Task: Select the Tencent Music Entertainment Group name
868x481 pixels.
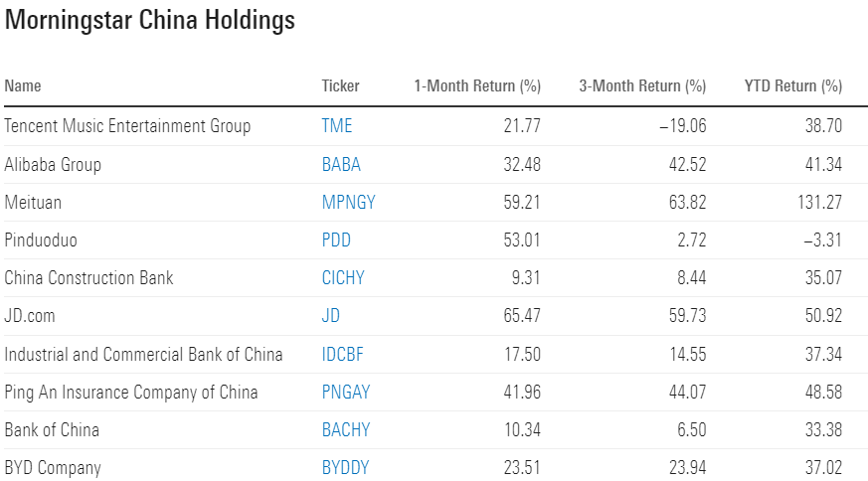Action: 127,126
